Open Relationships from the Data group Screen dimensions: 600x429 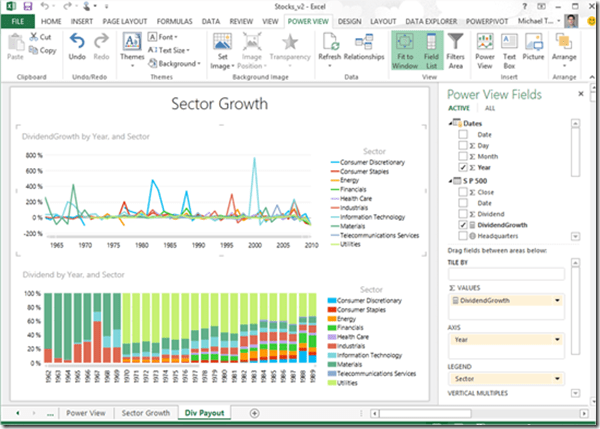(367, 41)
